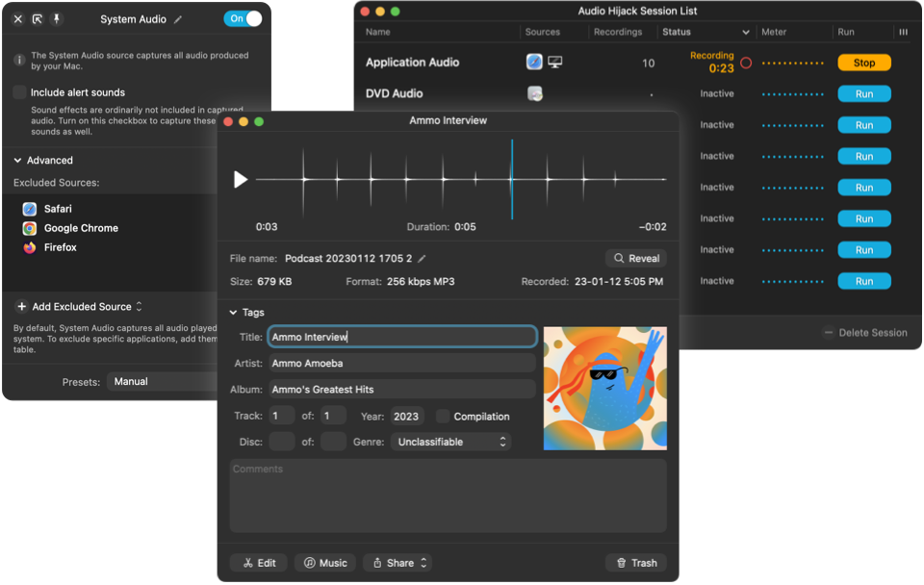Pin the System Audio popover
This screenshot has width=924, height=585.
57,19
